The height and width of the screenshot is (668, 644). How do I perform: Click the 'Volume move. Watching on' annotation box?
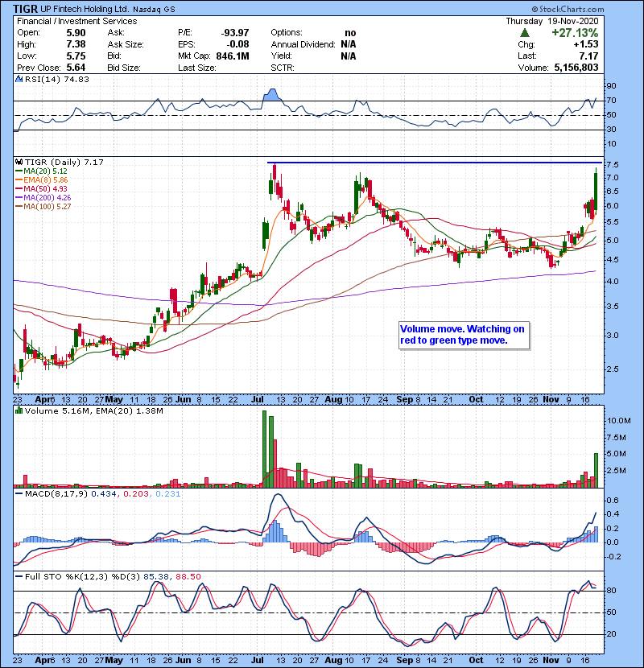pyautogui.click(x=464, y=336)
